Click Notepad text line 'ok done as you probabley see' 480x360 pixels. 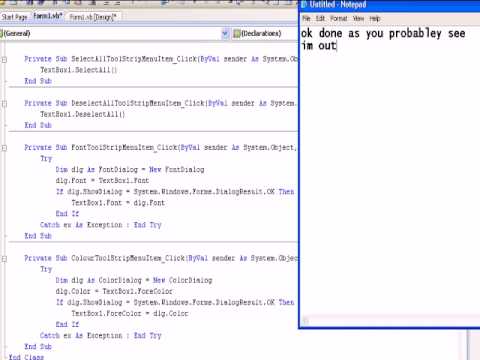click(x=383, y=33)
